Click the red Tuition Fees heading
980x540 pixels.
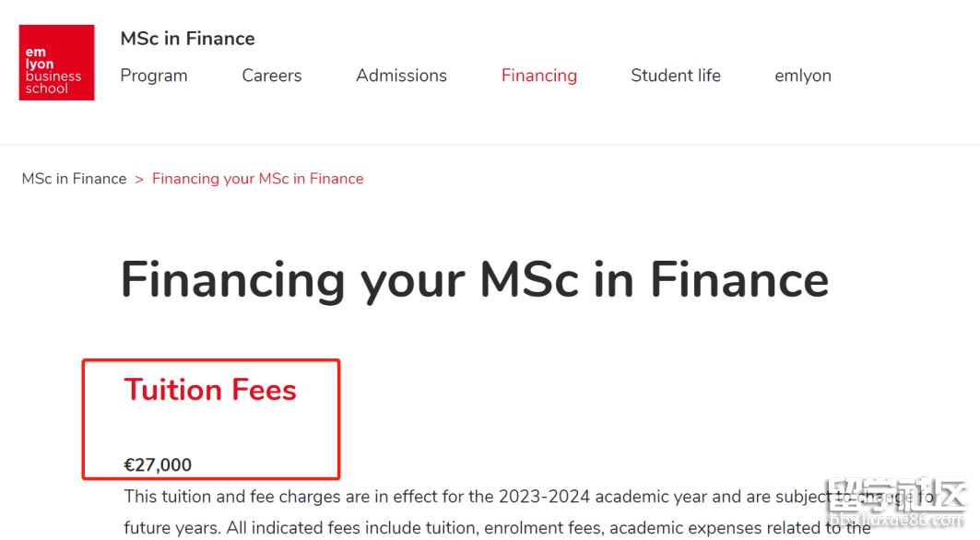click(x=210, y=390)
